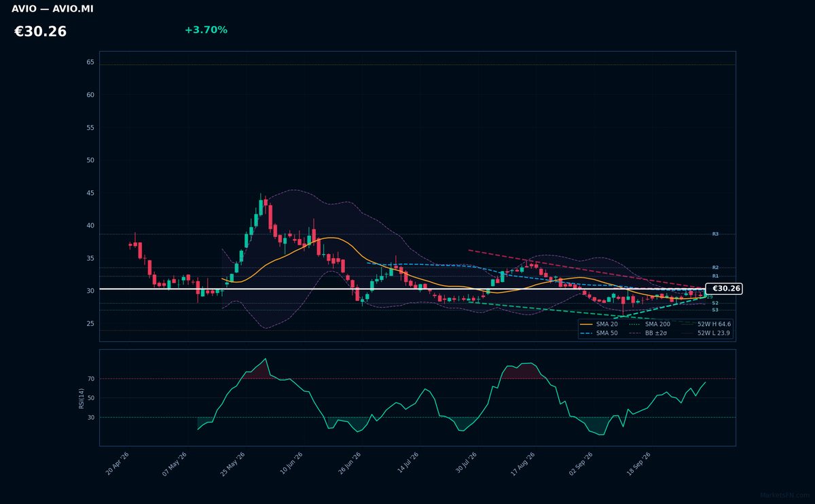The width and height of the screenshot is (815, 504).
Task: Click the 17 Aug '26 date label
Action: click(x=524, y=464)
